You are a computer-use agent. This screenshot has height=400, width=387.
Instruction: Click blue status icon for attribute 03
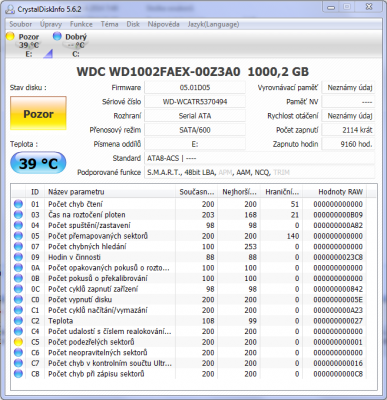pyautogui.click(x=18, y=215)
